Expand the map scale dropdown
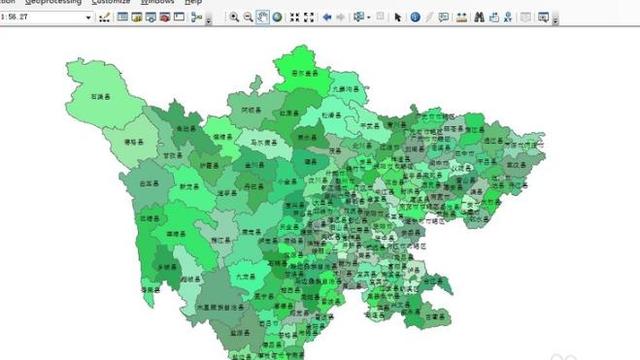640x360 pixels. coord(88,18)
